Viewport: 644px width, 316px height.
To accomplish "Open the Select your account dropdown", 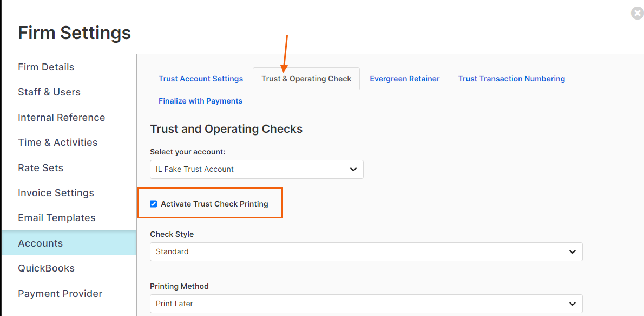I will coord(257,169).
